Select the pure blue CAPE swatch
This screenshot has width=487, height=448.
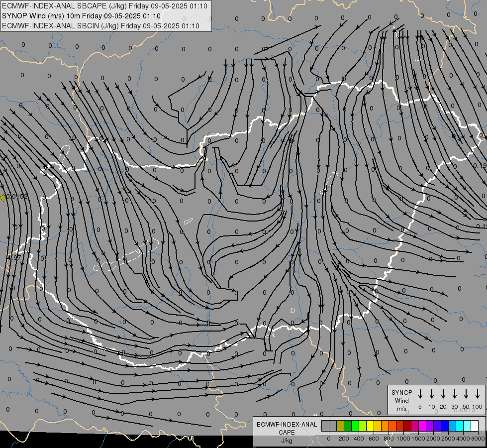[x=444, y=426]
